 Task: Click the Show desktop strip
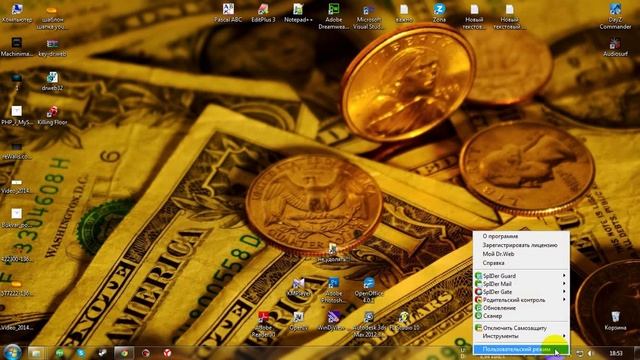637,353
